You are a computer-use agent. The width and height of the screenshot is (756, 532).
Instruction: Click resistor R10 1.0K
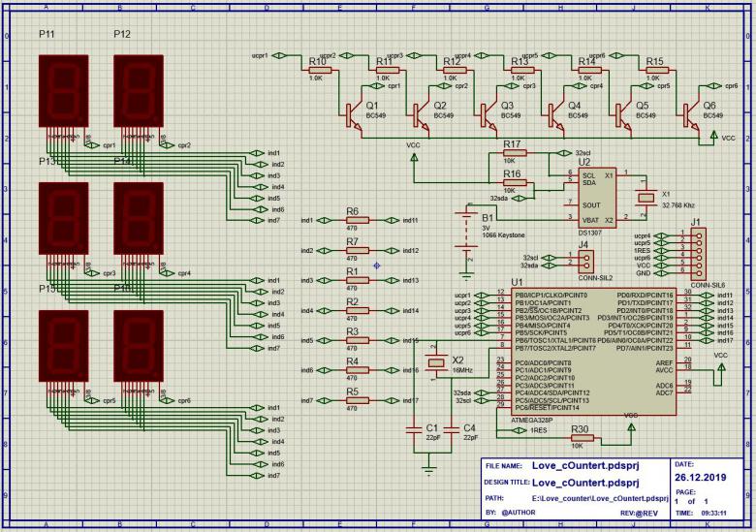click(x=320, y=70)
